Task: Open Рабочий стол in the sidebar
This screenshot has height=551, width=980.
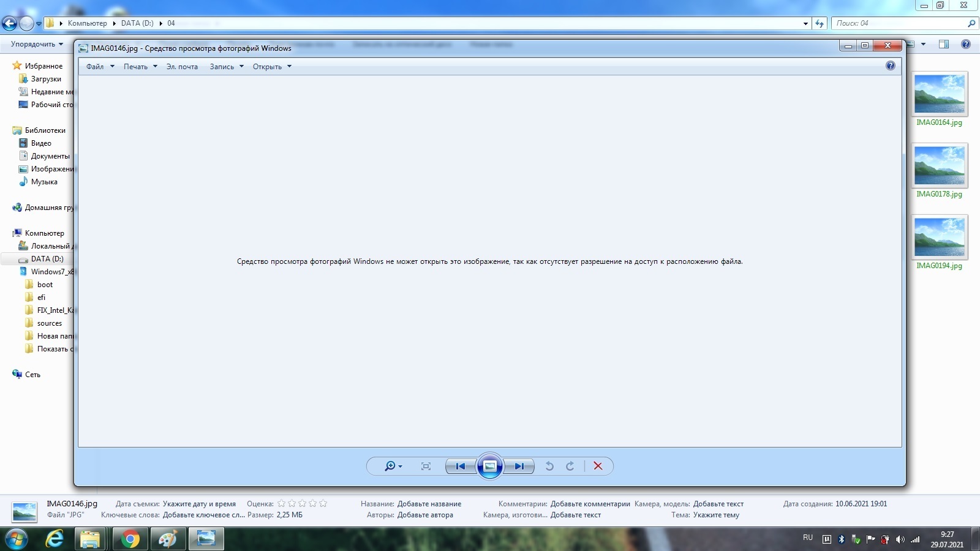Action: tap(51, 105)
